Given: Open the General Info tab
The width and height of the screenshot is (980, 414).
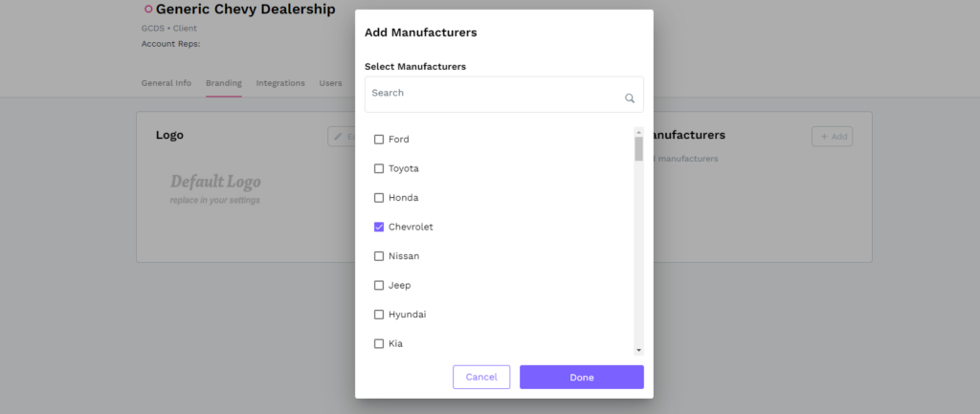Looking at the screenshot, I should [166, 83].
